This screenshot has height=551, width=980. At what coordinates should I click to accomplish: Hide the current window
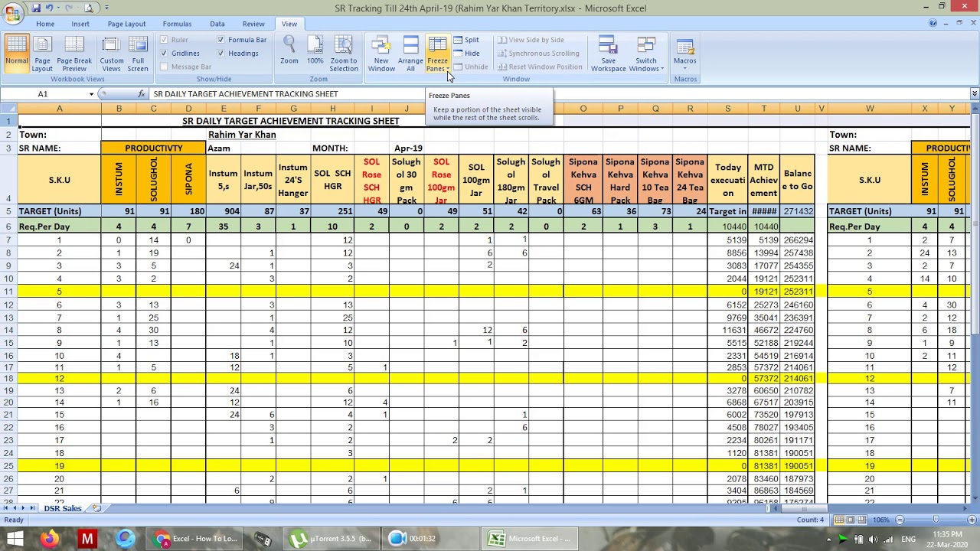click(466, 54)
